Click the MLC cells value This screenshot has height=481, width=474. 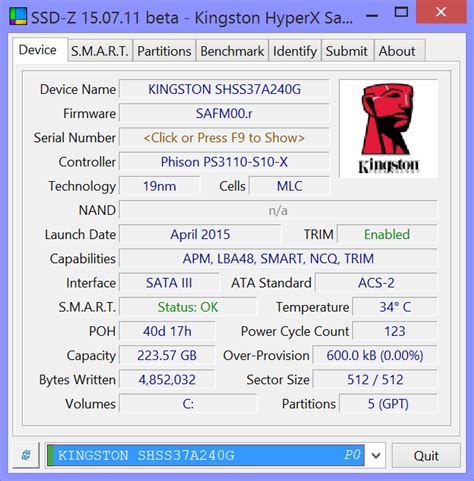pos(289,186)
